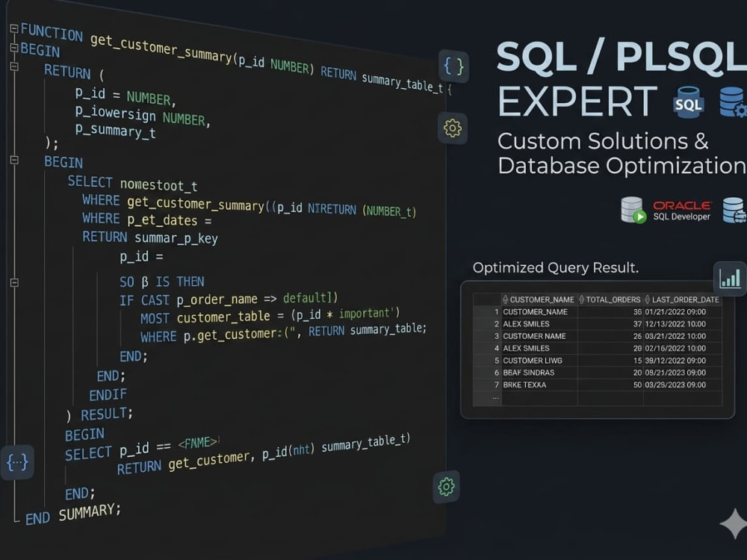The image size is (747, 560).
Task: Click the collapsed braces {...} icon
Action: (x=18, y=462)
